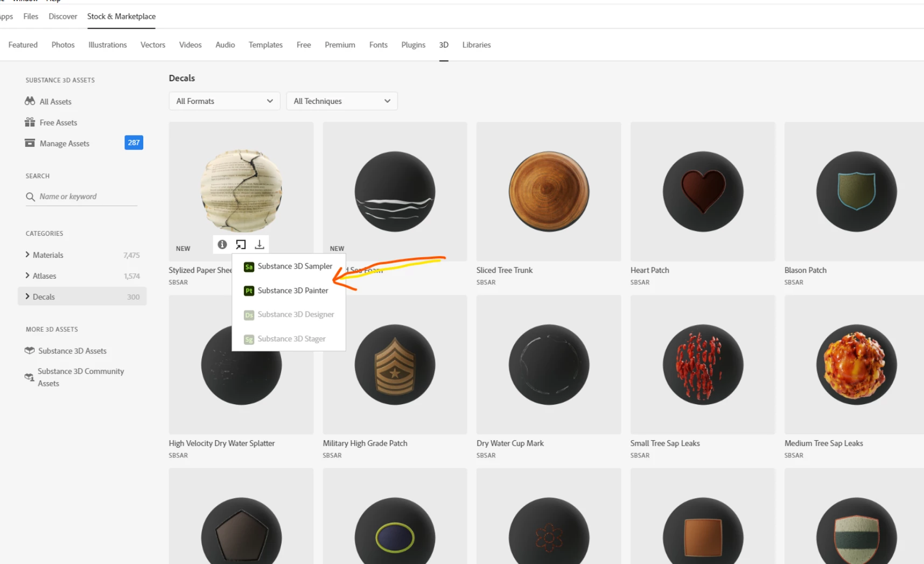Click the Name or keyword search field

click(x=81, y=197)
